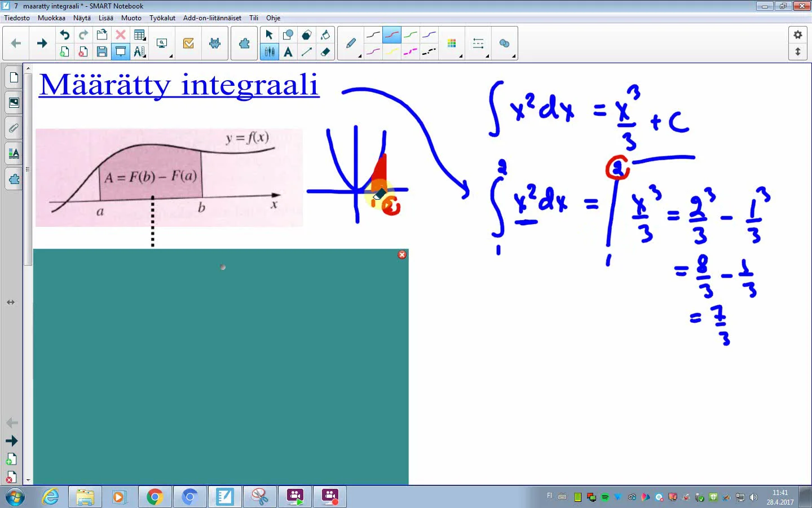Open the Gallery sidebar tab
Viewport: 812px width, 508px height.
pyautogui.click(x=14, y=103)
